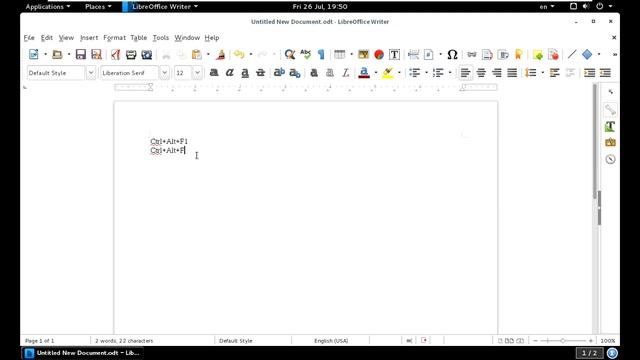The image size is (640, 360).
Task: Toggle Italic formatting
Action: tap(229, 73)
